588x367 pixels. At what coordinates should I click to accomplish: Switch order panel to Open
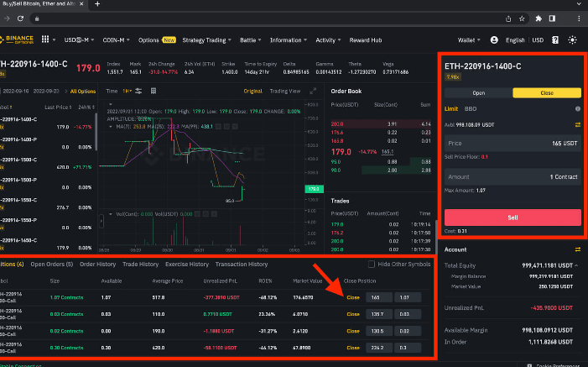(x=478, y=92)
